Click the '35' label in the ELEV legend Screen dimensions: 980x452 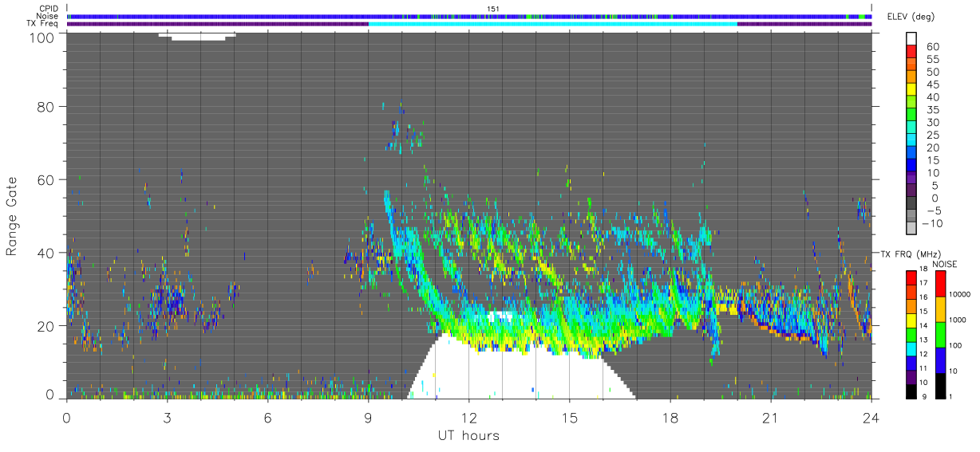point(932,110)
